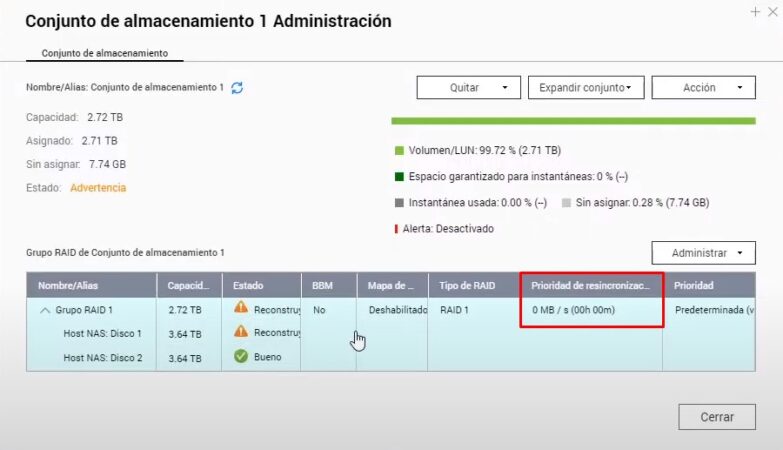783x450 pixels.
Task: Open the Administrar dropdown
Action: tap(704, 253)
